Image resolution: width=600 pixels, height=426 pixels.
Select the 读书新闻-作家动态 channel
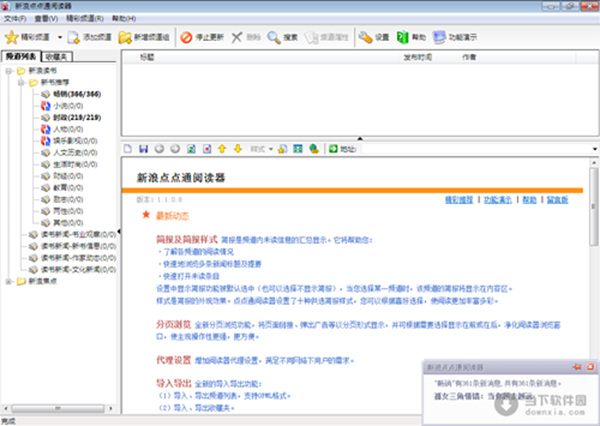coord(78,258)
